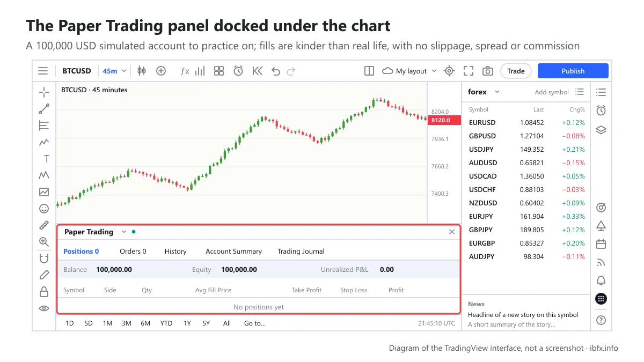644x362 pixels.
Task: Select the ruler measure tool
Action: (44, 225)
